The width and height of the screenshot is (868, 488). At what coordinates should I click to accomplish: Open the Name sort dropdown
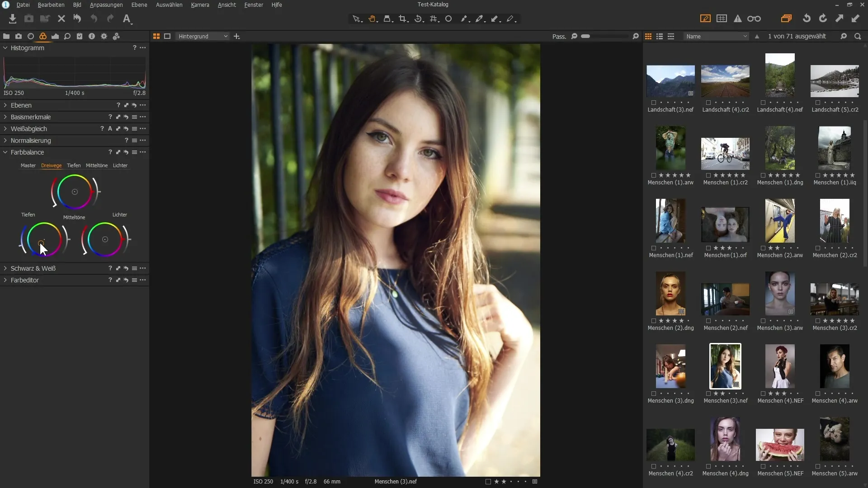point(716,36)
